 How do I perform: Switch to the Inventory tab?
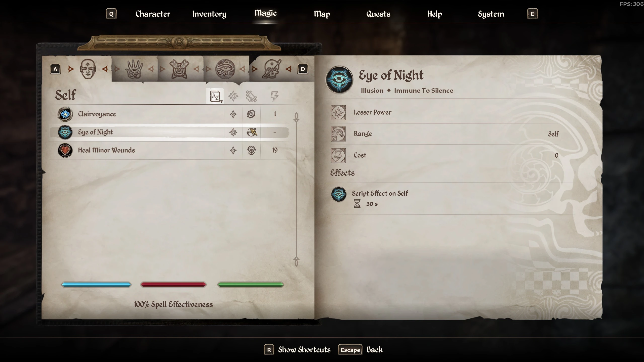pyautogui.click(x=209, y=14)
